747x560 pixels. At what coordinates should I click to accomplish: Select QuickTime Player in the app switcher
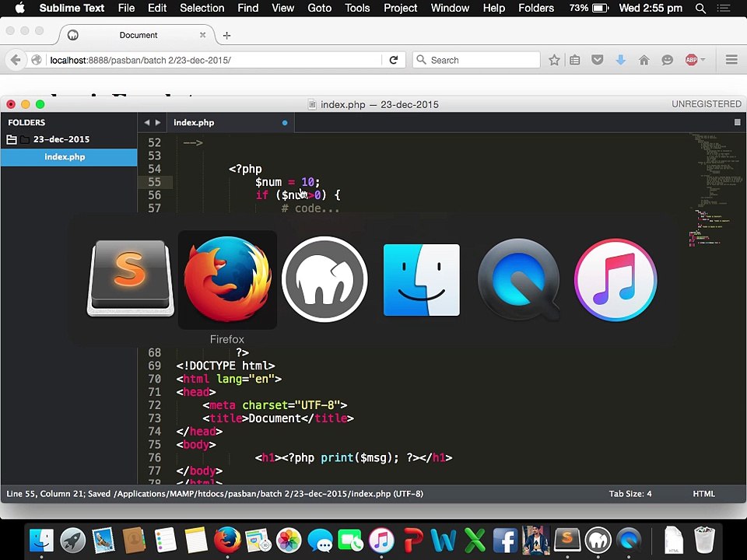519,279
